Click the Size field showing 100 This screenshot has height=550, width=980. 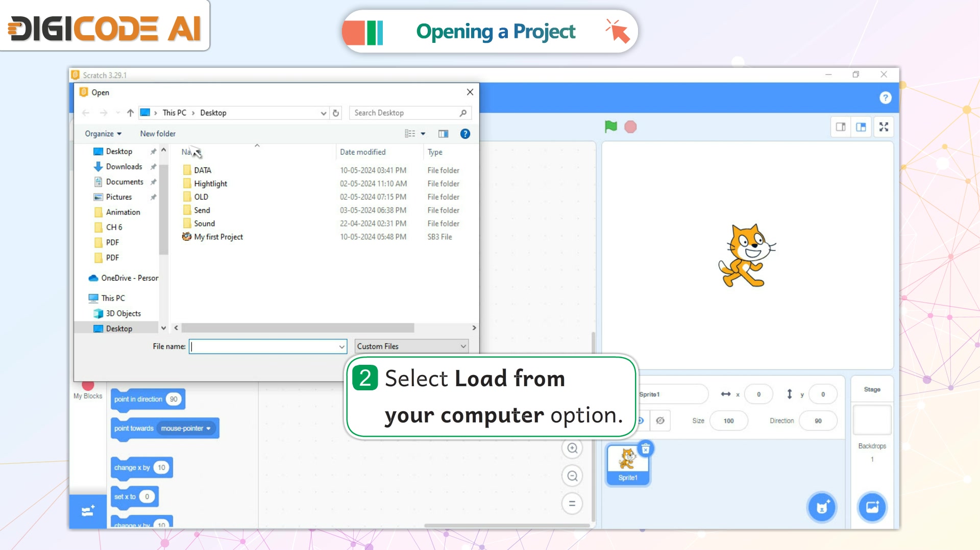729,421
